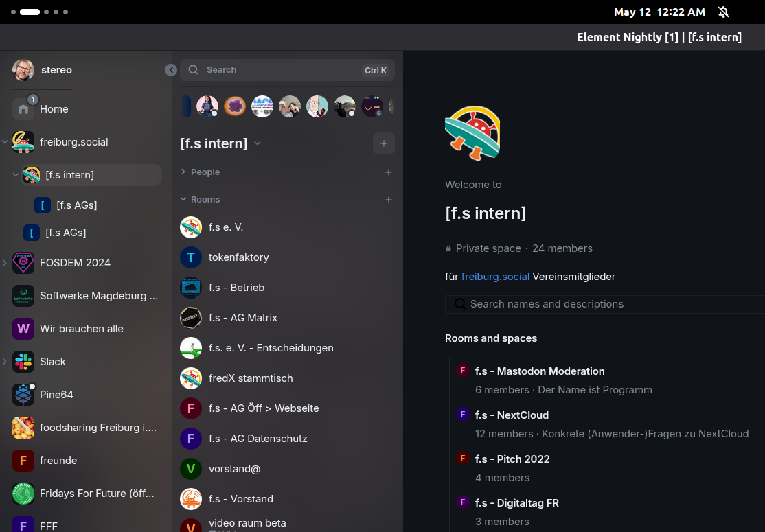Select the foodsharing Freiburg fruit icon
This screenshot has height=532, width=765.
point(23,428)
